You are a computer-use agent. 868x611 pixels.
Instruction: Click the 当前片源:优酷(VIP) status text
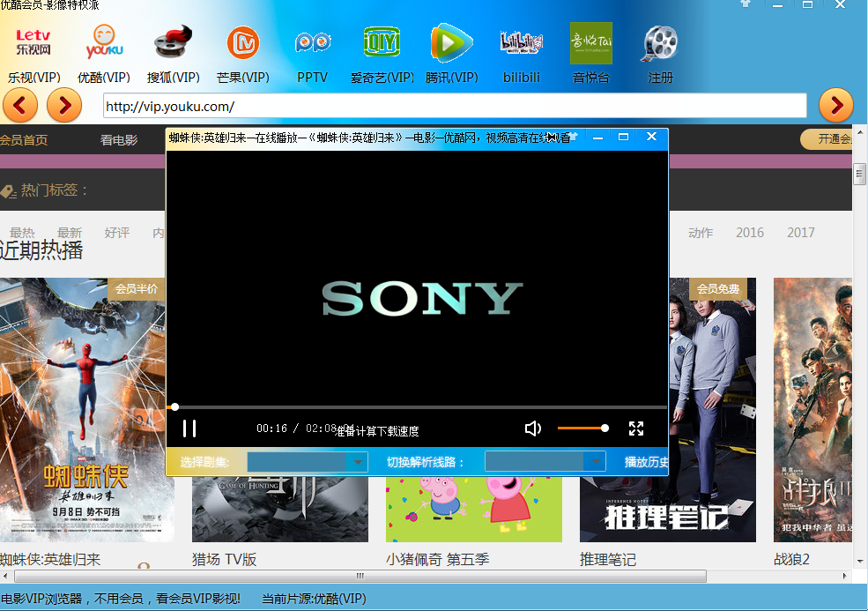coord(314,599)
